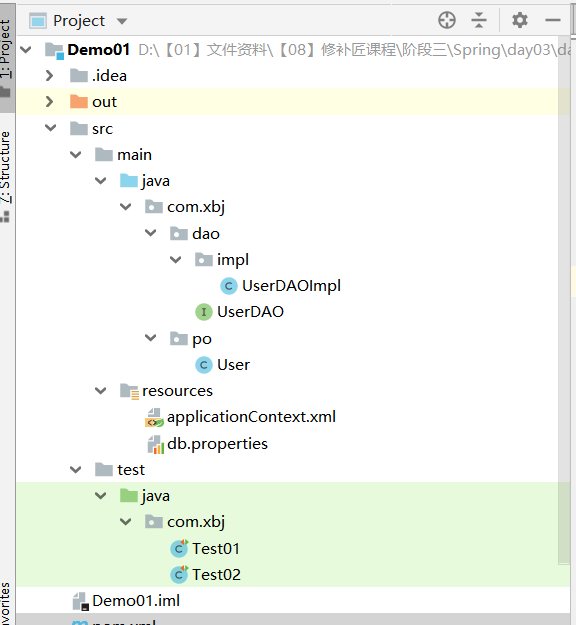Select Demo01.iml in the tree
This screenshot has height=625, width=576.
click(136, 601)
